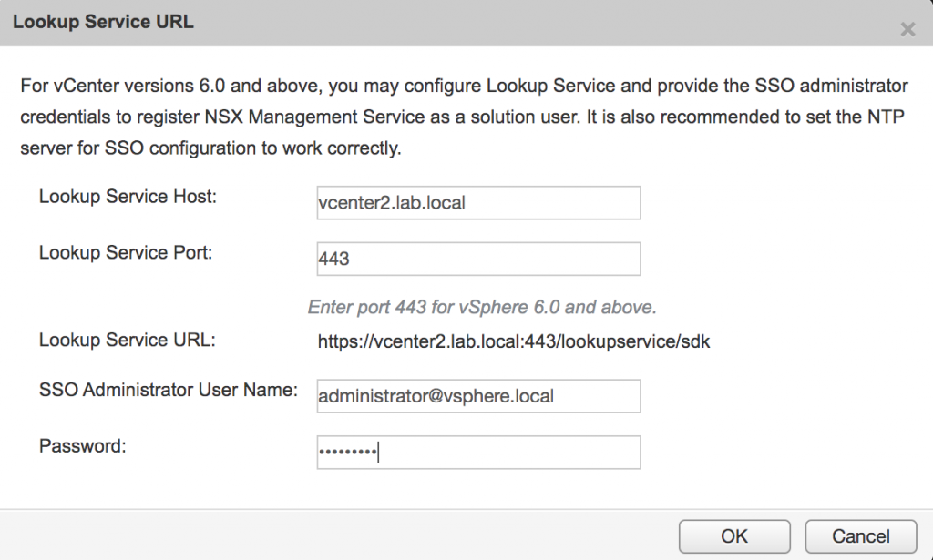Click the "Lookup Service URL:" label
The image size is (933, 560).
point(128,340)
